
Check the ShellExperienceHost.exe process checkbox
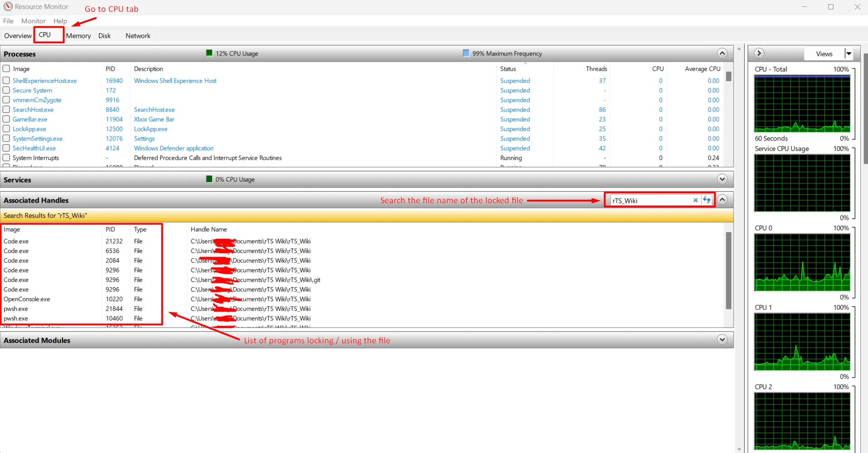point(6,80)
